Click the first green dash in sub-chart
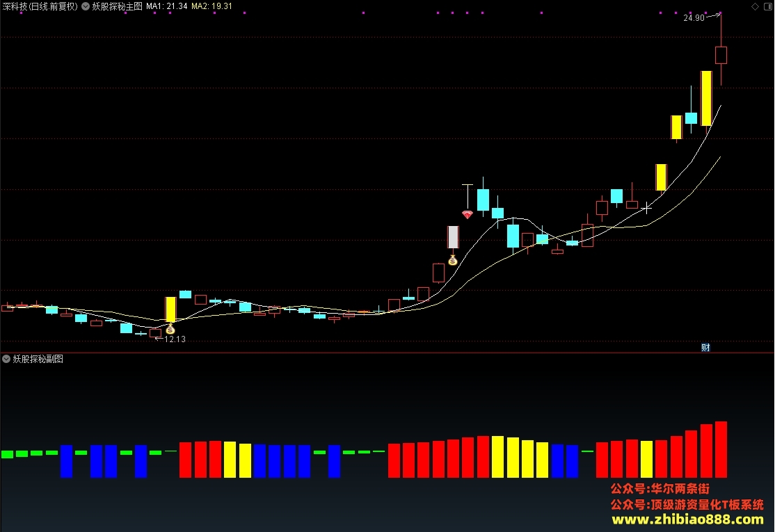The width and height of the screenshot is (775, 532). point(7,454)
